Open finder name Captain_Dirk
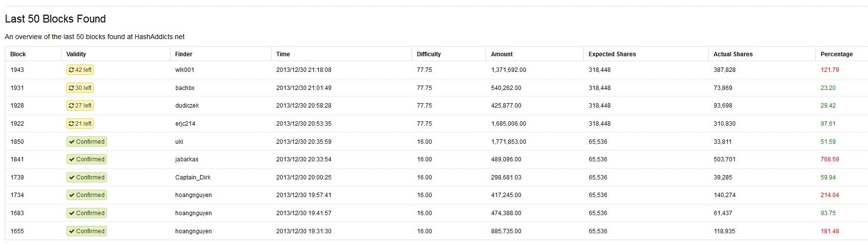868x244 pixels. 193,177
